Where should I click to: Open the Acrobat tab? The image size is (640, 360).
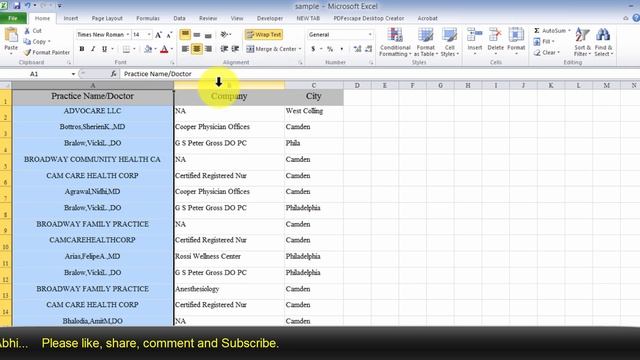click(x=427, y=18)
